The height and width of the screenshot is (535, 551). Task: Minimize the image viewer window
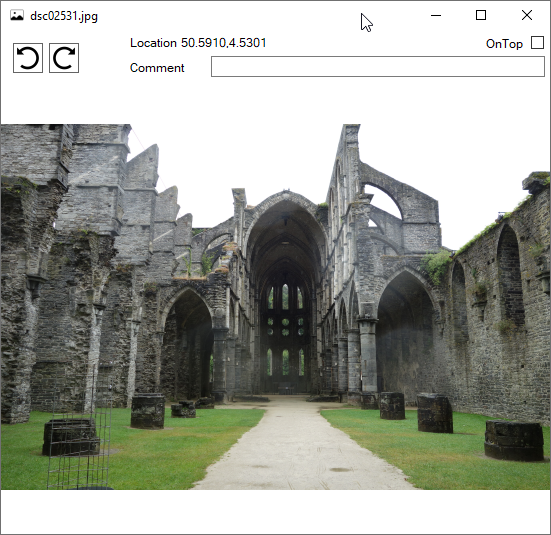436,15
